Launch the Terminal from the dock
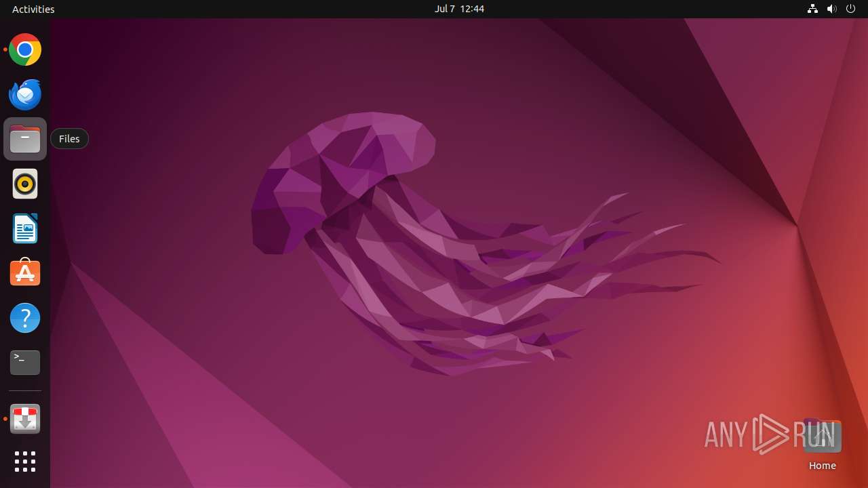Screen dimensions: 868x488 coord(25,363)
